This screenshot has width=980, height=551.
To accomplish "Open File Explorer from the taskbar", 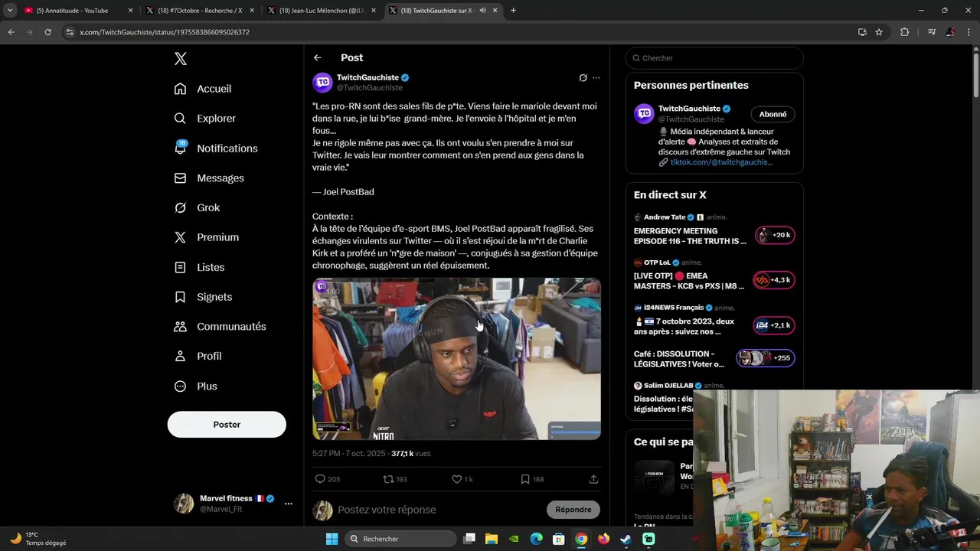I will coord(492,539).
